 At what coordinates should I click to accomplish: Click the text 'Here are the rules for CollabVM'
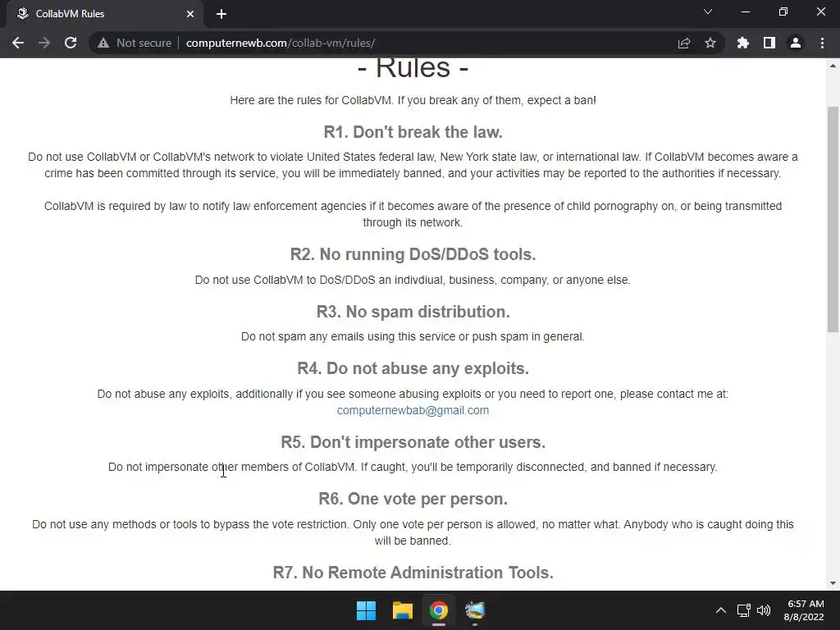tap(311, 100)
